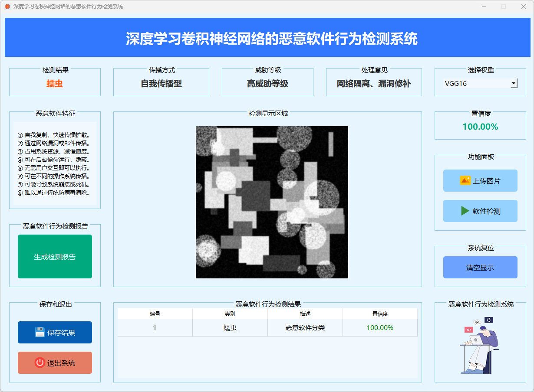Click the malware features text list

point(55,163)
